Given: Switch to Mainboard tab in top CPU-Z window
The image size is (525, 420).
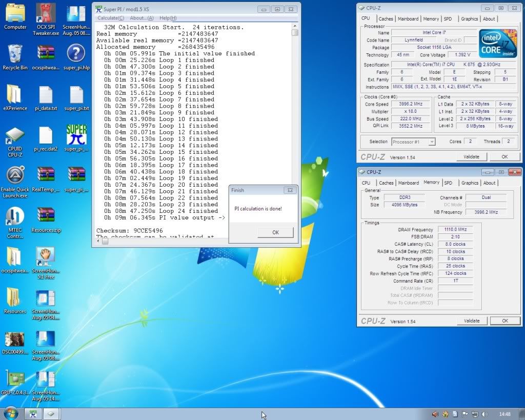Looking at the screenshot, I should coord(408,19).
